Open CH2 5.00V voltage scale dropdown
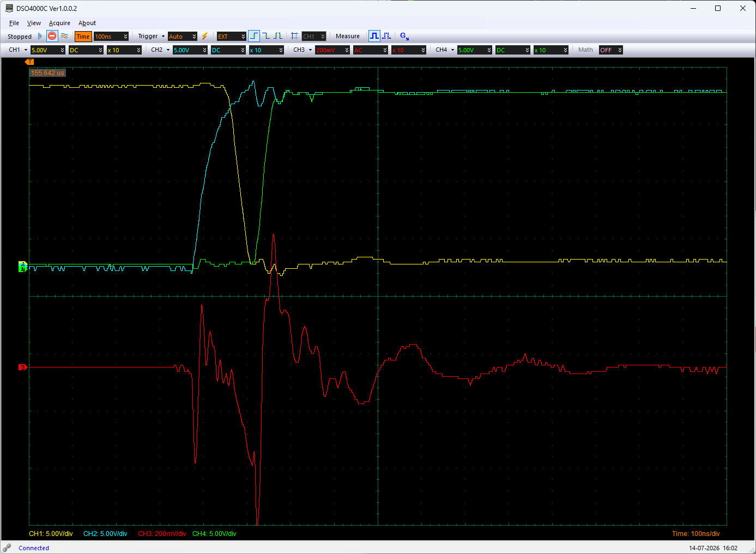The width and height of the screenshot is (756, 554). [x=190, y=50]
